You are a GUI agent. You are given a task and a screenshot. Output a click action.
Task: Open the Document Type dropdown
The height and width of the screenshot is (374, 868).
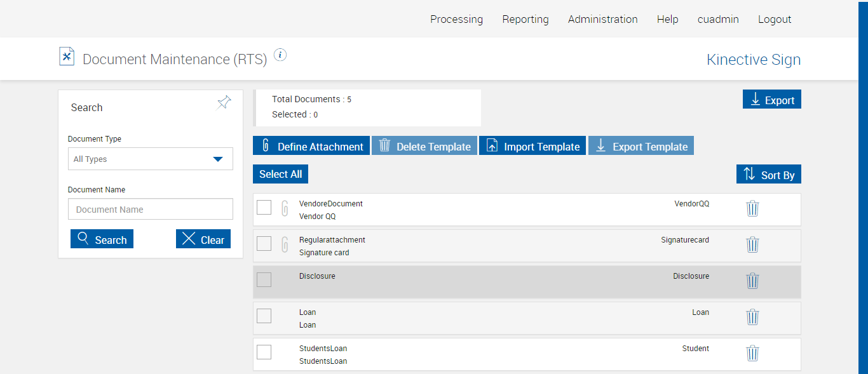point(151,159)
